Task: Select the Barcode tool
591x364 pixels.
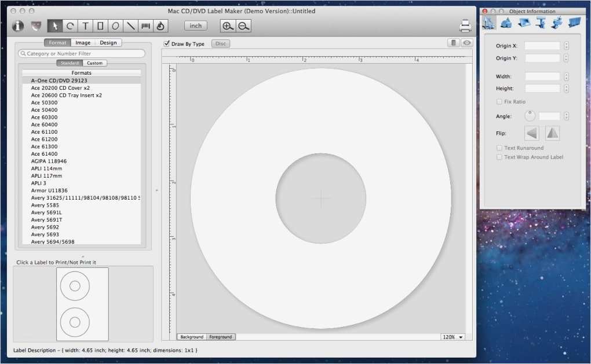Action: [x=145, y=25]
